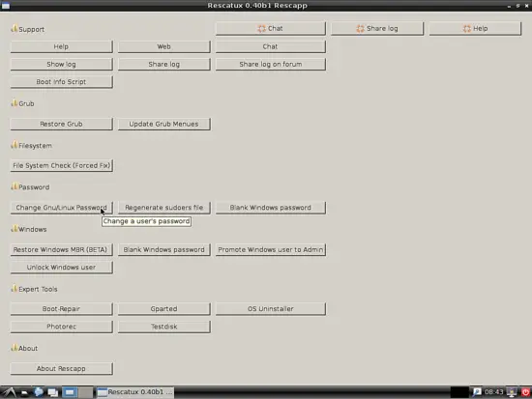The image size is (532, 399).
Task: Launch Boot-Repair
Action: coord(61,309)
